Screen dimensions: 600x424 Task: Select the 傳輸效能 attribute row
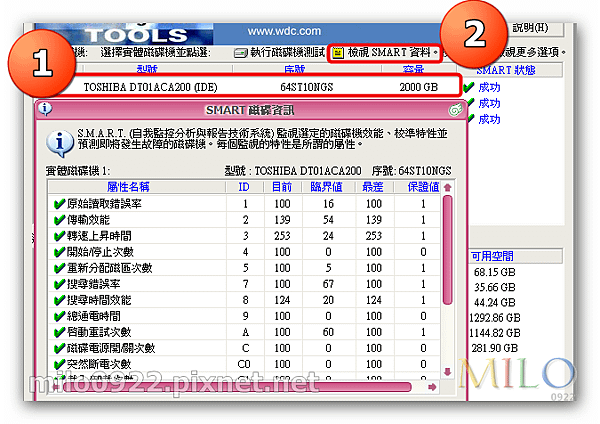click(x=244, y=220)
